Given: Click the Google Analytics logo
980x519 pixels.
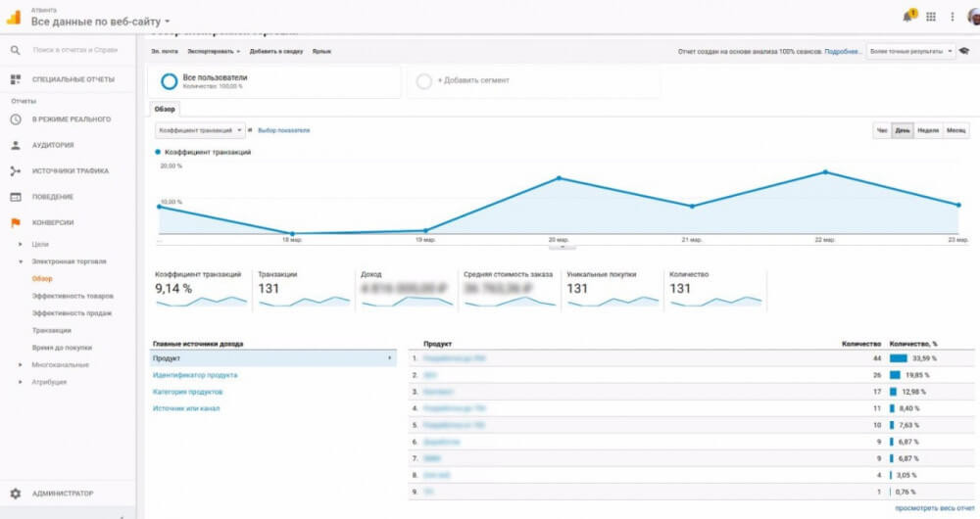Looking at the screenshot, I should coord(14,17).
